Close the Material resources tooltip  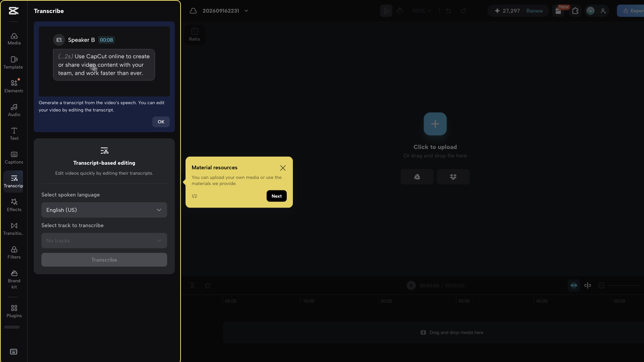(283, 168)
